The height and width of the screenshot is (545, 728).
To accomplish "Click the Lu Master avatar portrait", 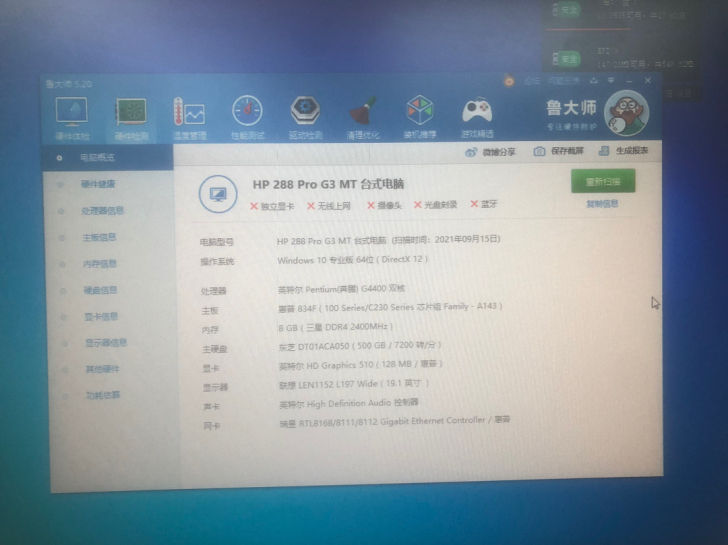I will coord(626,113).
